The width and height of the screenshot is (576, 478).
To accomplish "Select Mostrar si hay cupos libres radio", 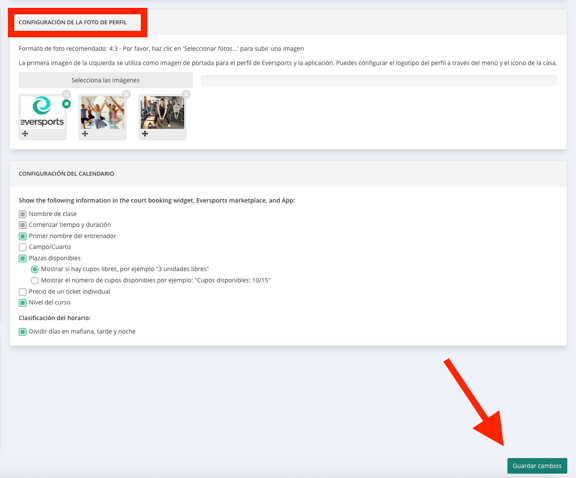I will tap(35, 269).
